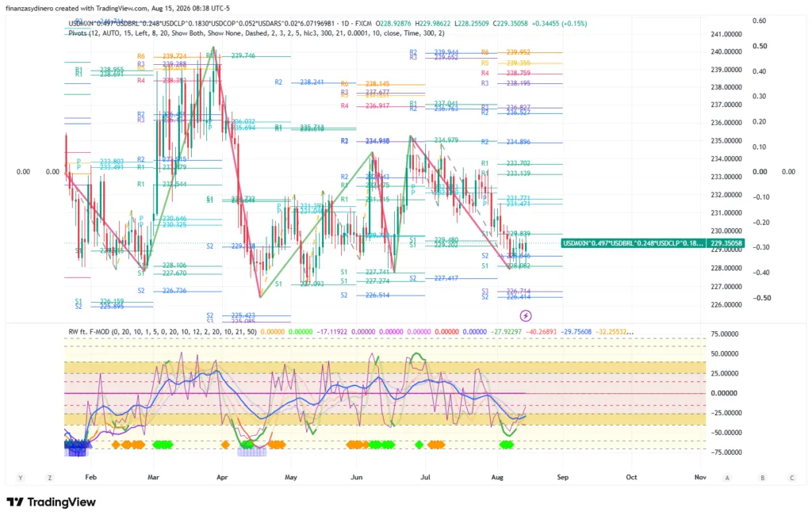Click the R5 239.355 pivot label
Screen dimensions: 812x519
click(x=505, y=63)
